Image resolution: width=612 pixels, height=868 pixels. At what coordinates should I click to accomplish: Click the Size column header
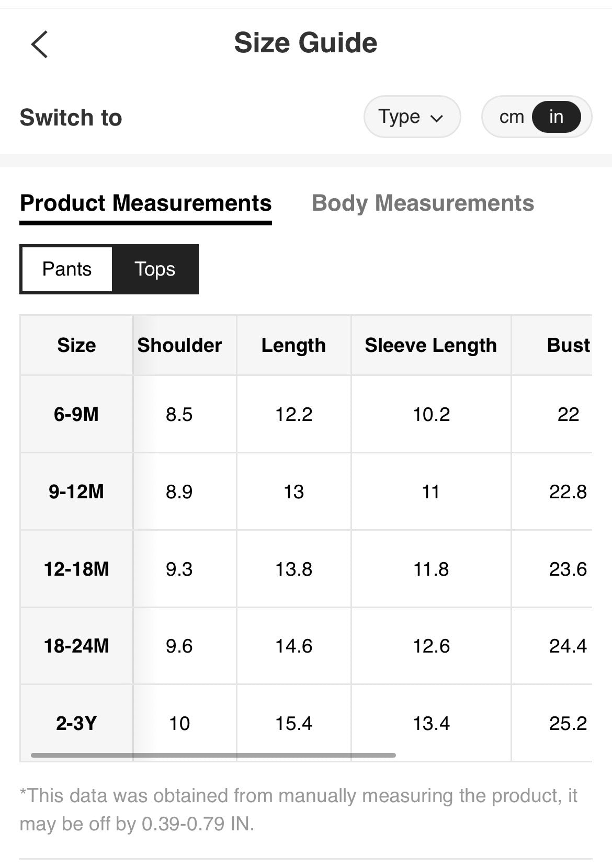point(76,345)
